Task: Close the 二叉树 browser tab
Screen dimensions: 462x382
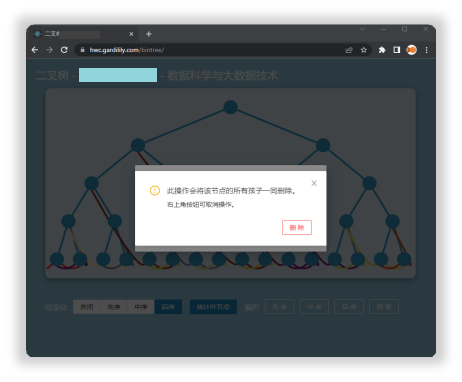Action: tap(131, 34)
